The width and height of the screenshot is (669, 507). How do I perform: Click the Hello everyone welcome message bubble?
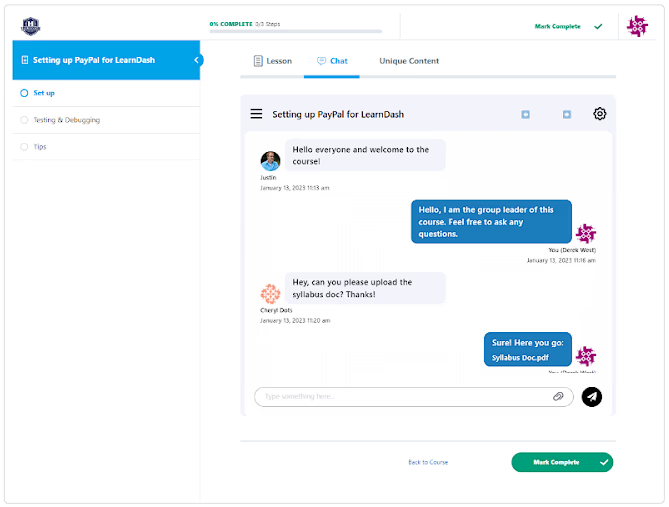point(365,155)
